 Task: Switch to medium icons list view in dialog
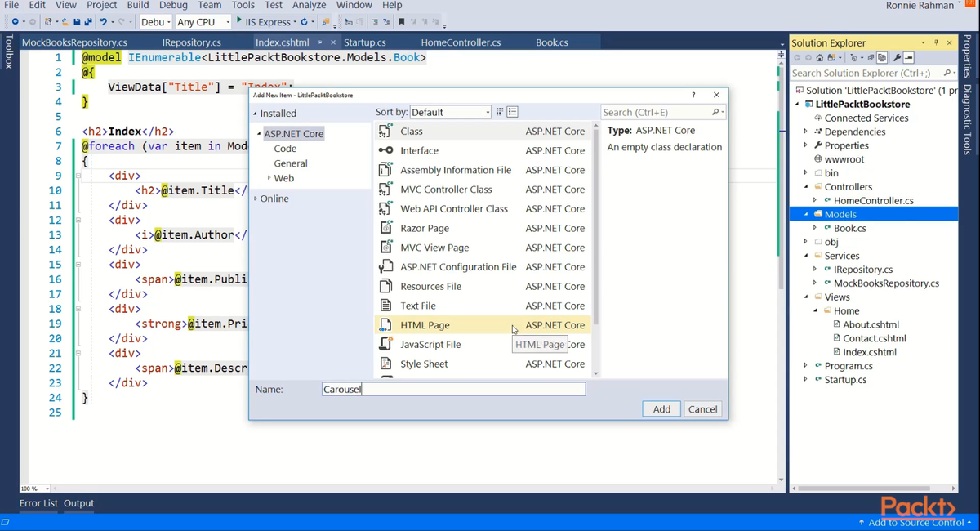click(x=513, y=112)
